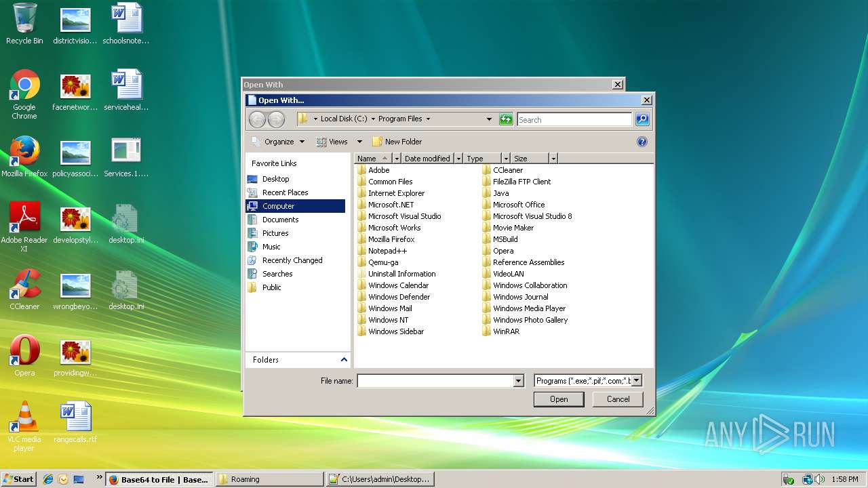Sort by the Name column header
The width and height of the screenshot is (868, 488).
373,159
